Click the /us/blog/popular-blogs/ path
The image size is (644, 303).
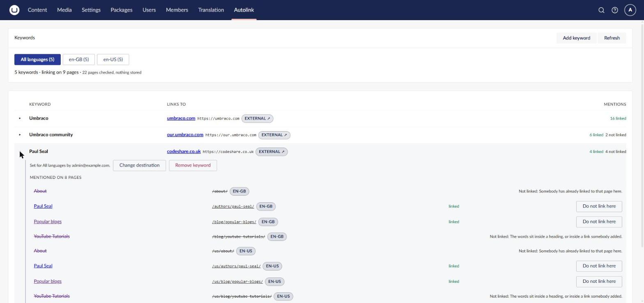click(237, 282)
